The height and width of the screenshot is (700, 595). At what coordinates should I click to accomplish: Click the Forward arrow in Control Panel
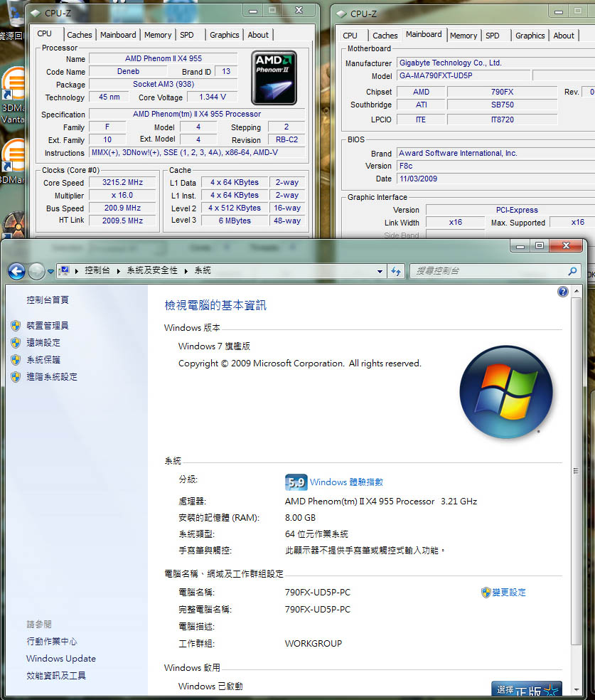36,271
